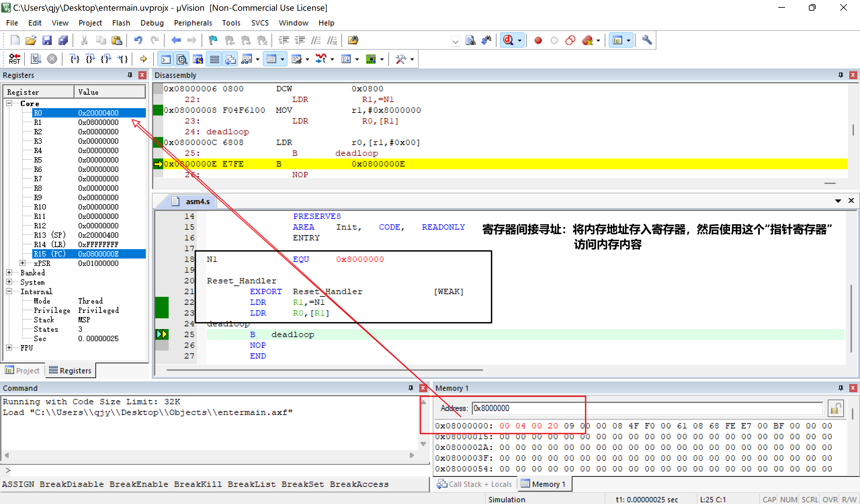Close the Registers panel
The width and height of the screenshot is (860, 504).
[142, 75]
